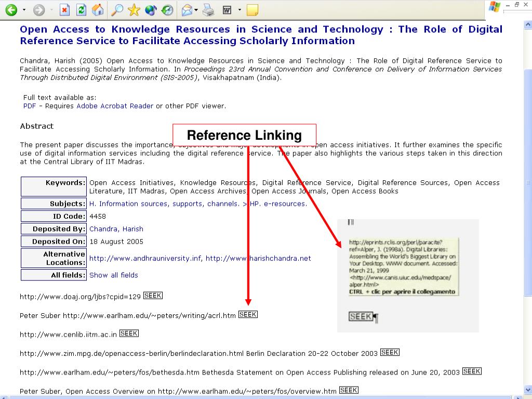Click the vertical scrollbar down arrow

pyautogui.click(x=528, y=390)
